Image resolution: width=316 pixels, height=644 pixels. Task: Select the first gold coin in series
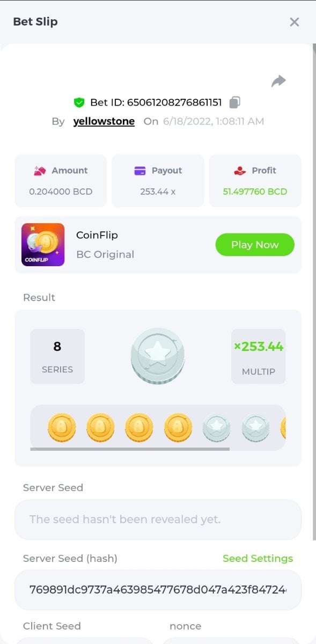[x=62, y=428]
